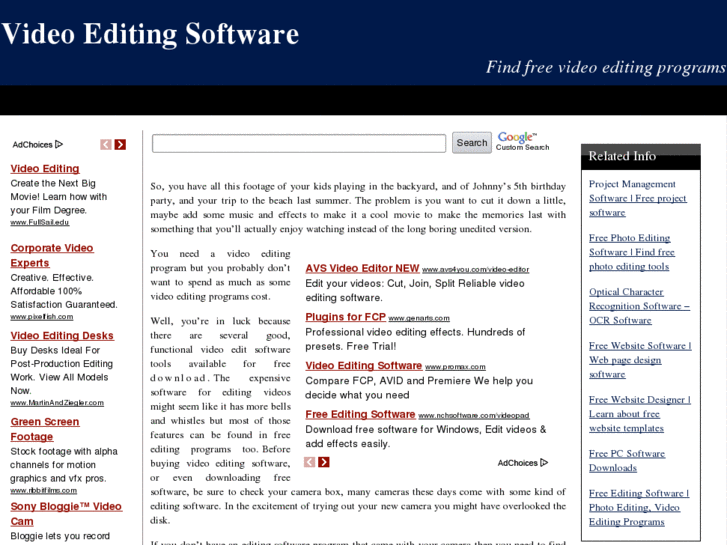This screenshot has height=545, width=727.
Task: Click the Video Editing Software page title
Action: point(150,34)
